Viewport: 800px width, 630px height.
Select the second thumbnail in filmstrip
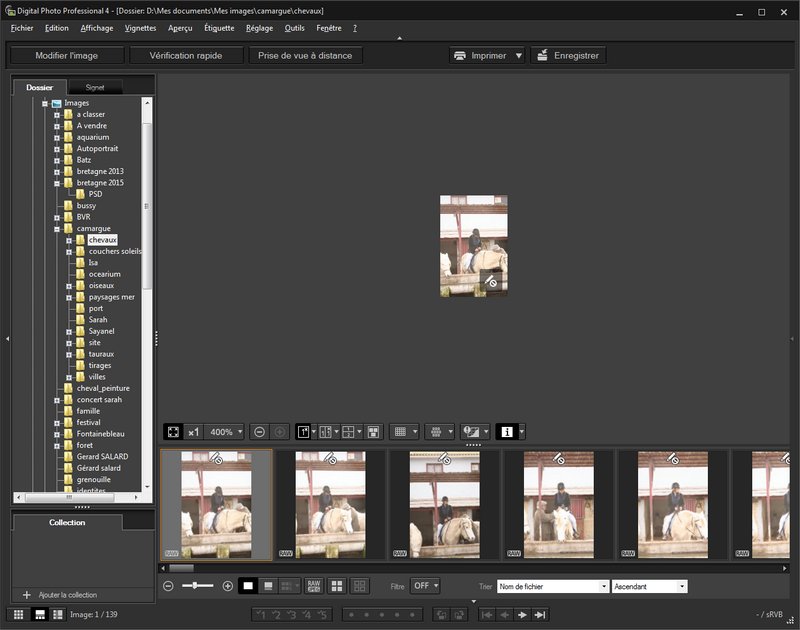331,505
